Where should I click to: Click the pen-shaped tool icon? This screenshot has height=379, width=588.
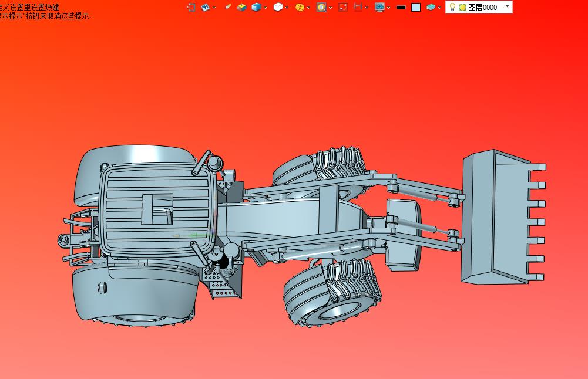pyautogui.click(x=228, y=7)
